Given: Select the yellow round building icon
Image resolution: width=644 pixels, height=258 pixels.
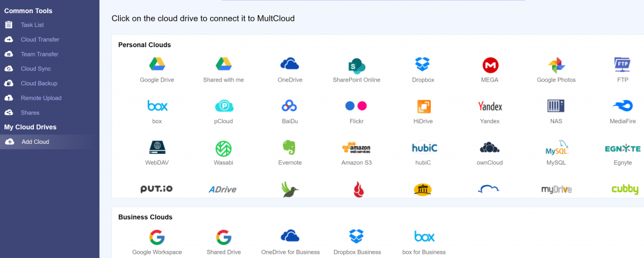Looking at the screenshot, I should pyautogui.click(x=423, y=190).
